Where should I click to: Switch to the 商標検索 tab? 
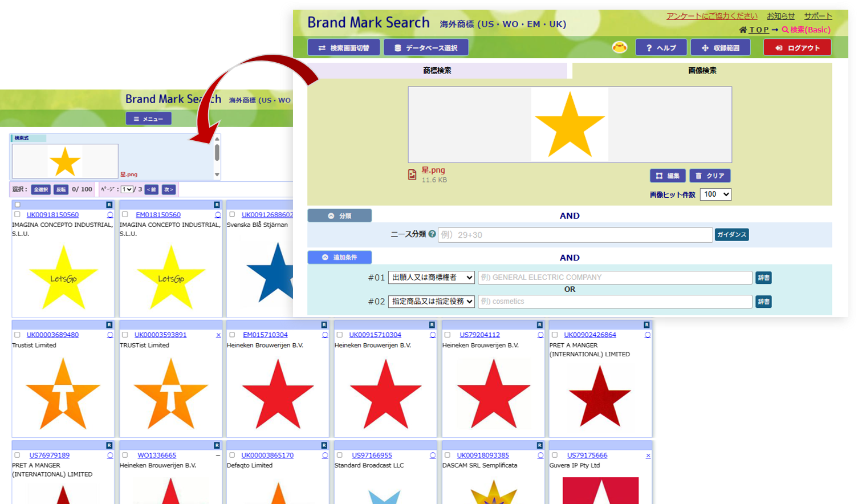(437, 71)
